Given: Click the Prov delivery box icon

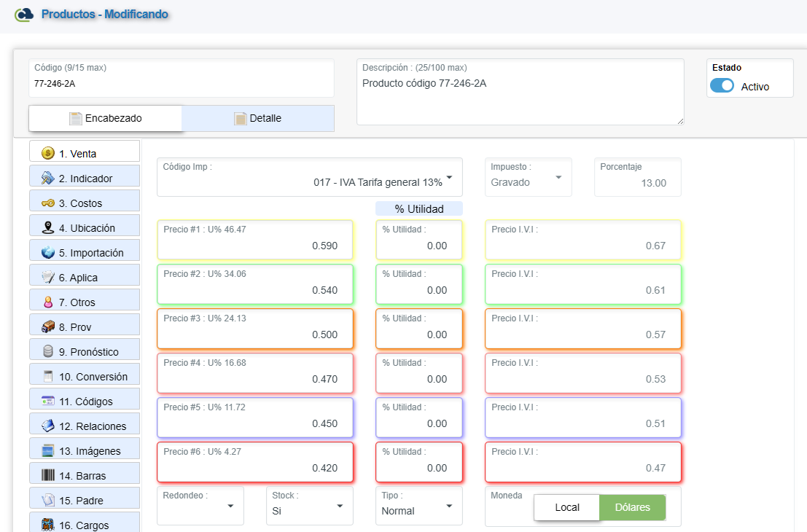Looking at the screenshot, I should [48, 326].
